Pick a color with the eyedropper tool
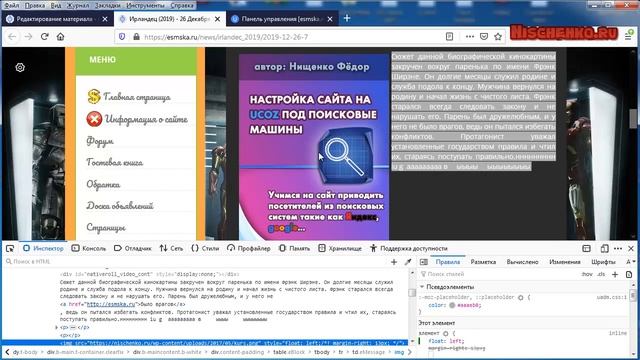This screenshot has height=360, width=640. tap(407, 262)
